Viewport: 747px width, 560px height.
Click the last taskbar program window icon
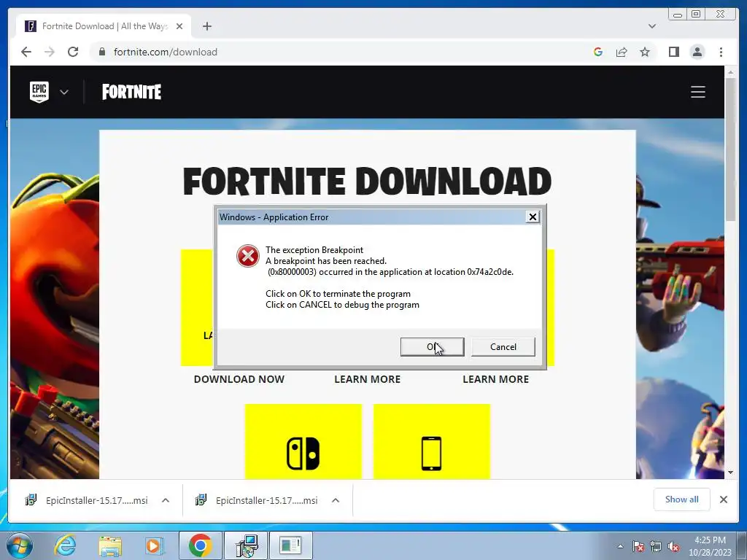290,545
